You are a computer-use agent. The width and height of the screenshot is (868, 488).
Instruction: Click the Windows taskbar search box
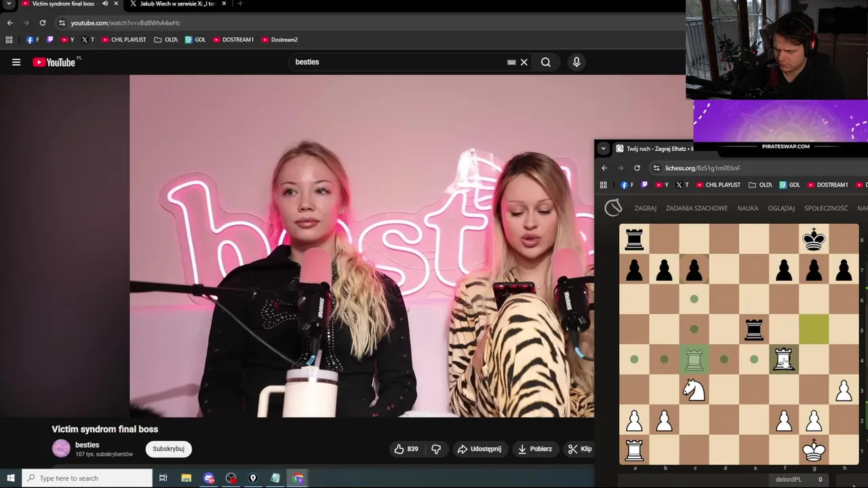[87, 478]
